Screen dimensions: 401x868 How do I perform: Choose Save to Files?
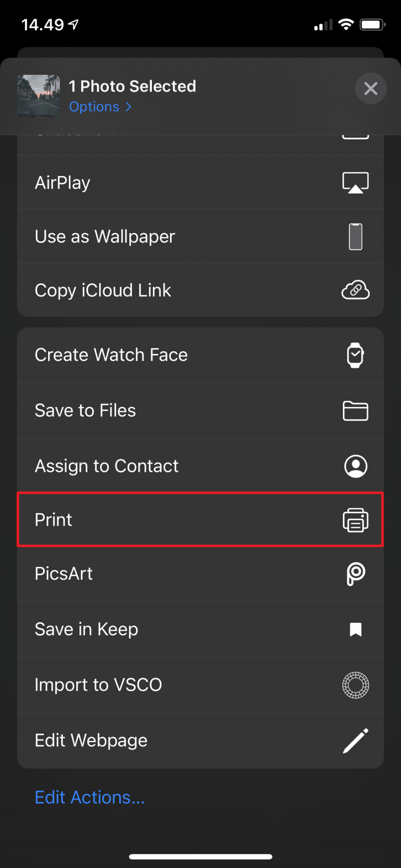tap(85, 411)
